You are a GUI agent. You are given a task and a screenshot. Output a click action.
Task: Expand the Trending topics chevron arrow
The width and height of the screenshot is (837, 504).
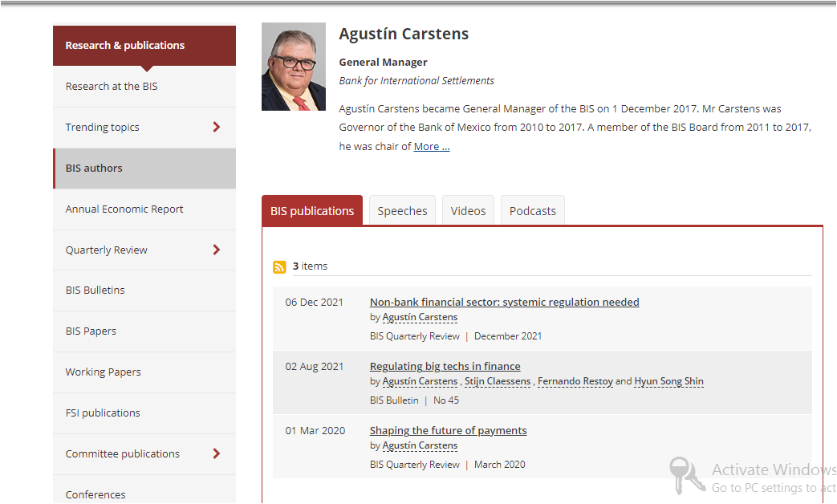point(216,127)
